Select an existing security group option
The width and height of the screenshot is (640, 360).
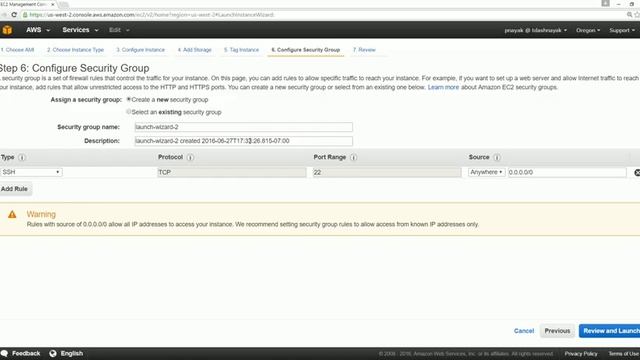click(x=129, y=111)
